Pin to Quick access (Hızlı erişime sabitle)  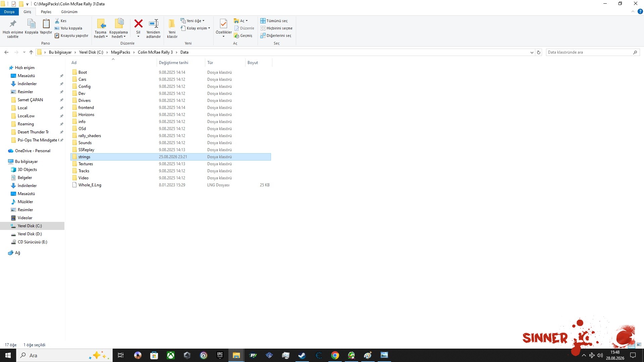pyautogui.click(x=13, y=28)
